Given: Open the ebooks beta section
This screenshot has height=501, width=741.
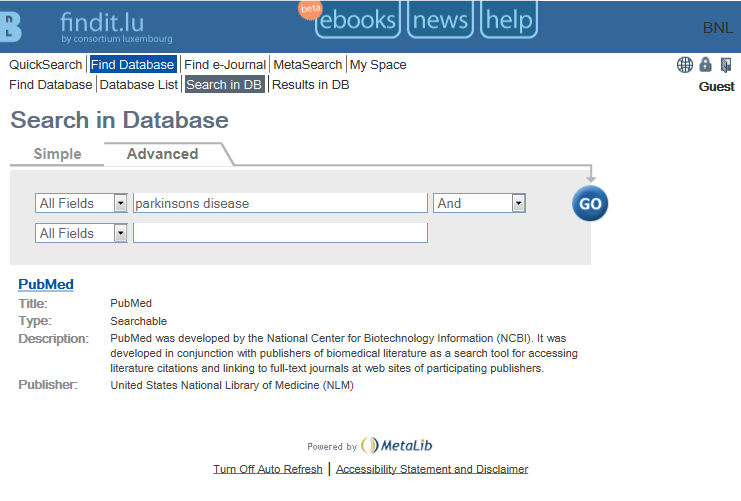Looking at the screenshot, I should pyautogui.click(x=357, y=19).
